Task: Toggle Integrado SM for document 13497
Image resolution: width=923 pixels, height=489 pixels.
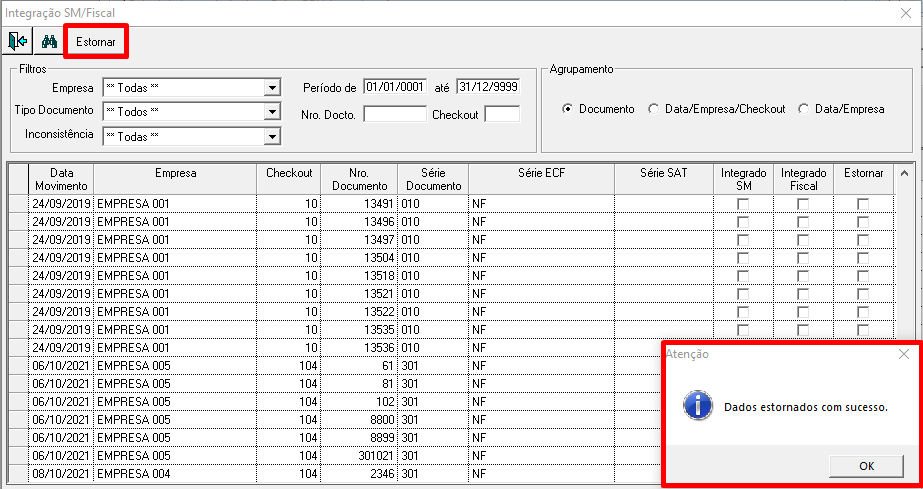Action: 743,240
